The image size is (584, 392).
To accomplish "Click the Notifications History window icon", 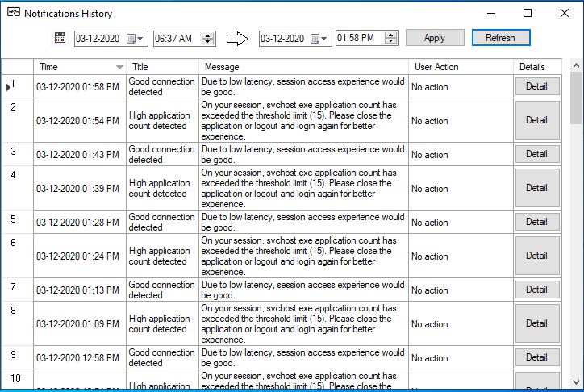I will click(11, 13).
